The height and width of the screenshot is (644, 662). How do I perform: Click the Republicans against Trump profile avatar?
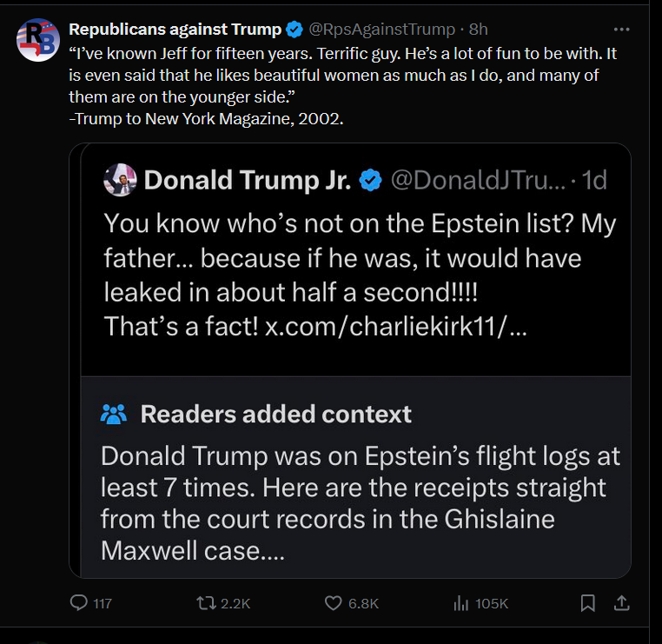click(x=37, y=40)
